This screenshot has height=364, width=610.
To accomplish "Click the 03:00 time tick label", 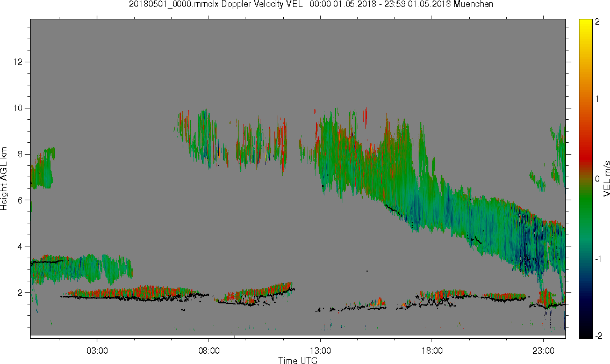I will (97, 351).
